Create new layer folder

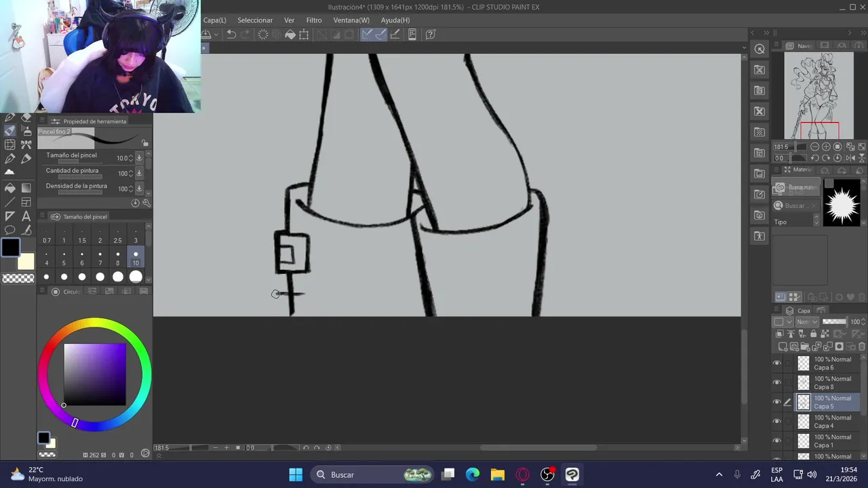pos(805,346)
